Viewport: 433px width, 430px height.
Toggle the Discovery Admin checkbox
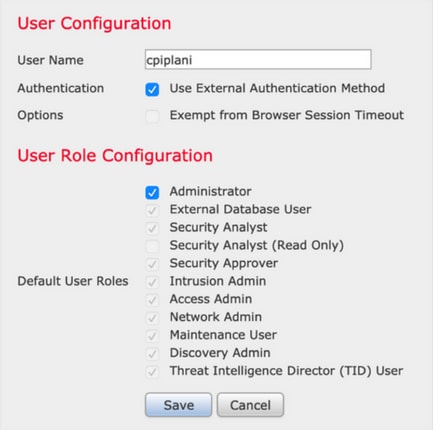[x=152, y=354]
